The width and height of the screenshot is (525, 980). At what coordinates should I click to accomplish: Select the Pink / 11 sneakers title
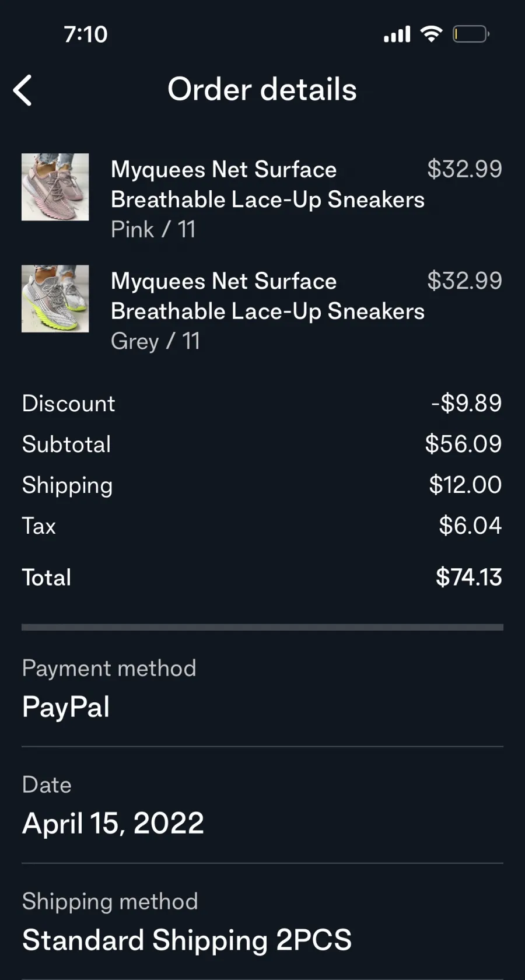tap(268, 184)
